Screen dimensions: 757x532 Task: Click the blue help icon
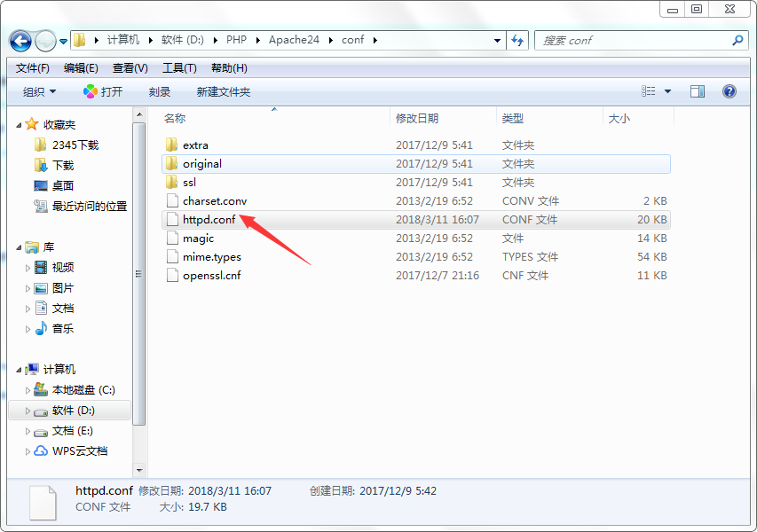tap(729, 91)
